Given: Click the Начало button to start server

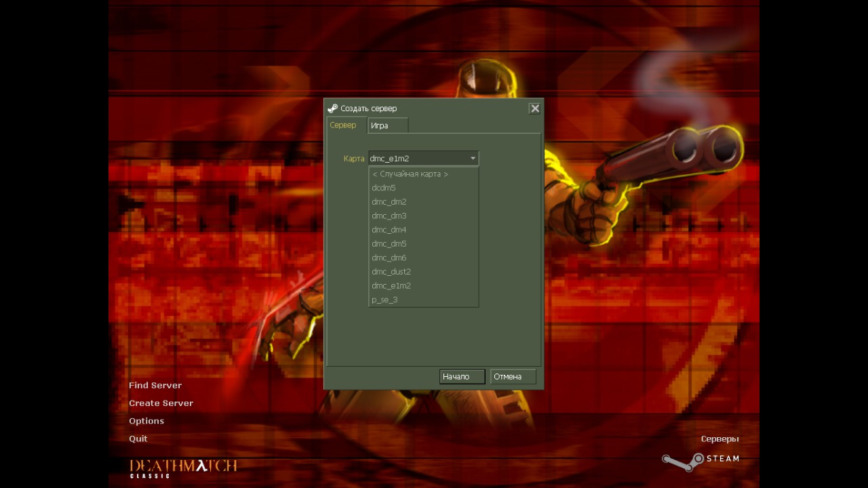Looking at the screenshot, I should point(462,377).
